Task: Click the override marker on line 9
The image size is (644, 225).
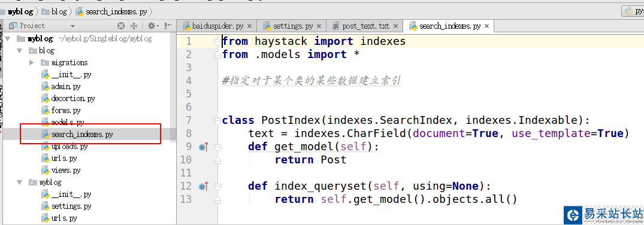Action: pyautogui.click(x=203, y=147)
